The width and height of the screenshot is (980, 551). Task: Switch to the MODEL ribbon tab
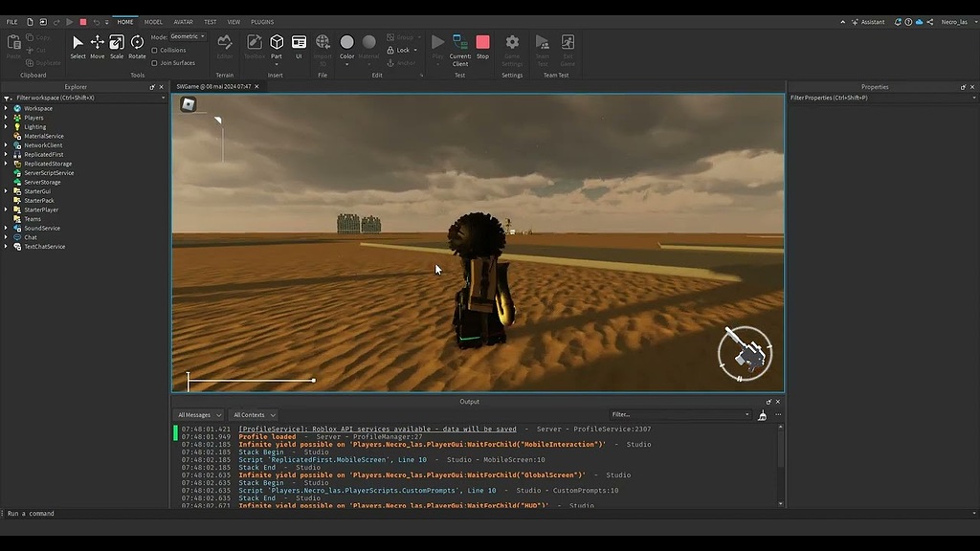(152, 21)
